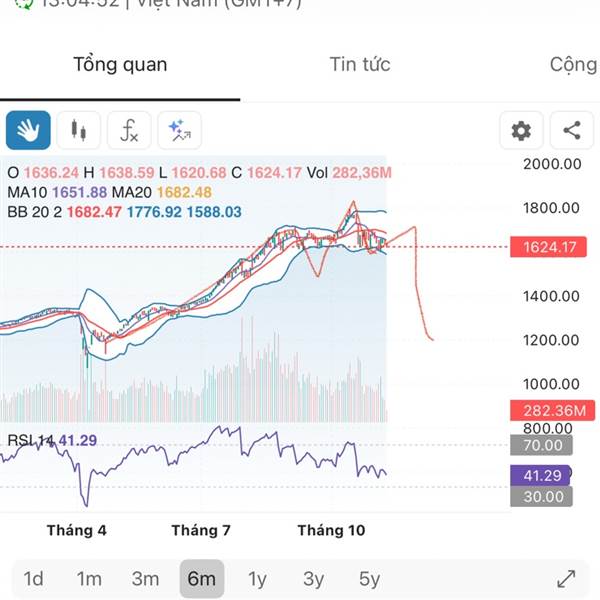
Task: Click the MA10 indicator value
Action: pos(84,192)
